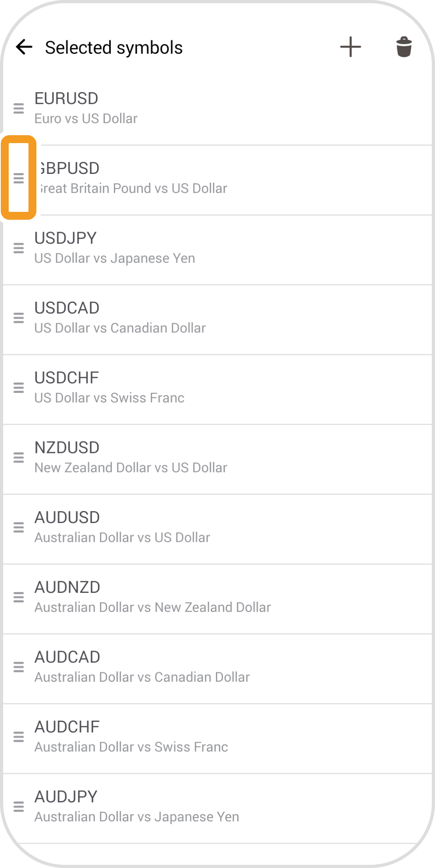Tap the back arrow icon
Screen dimensions: 435x868
(x=24, y=47)
